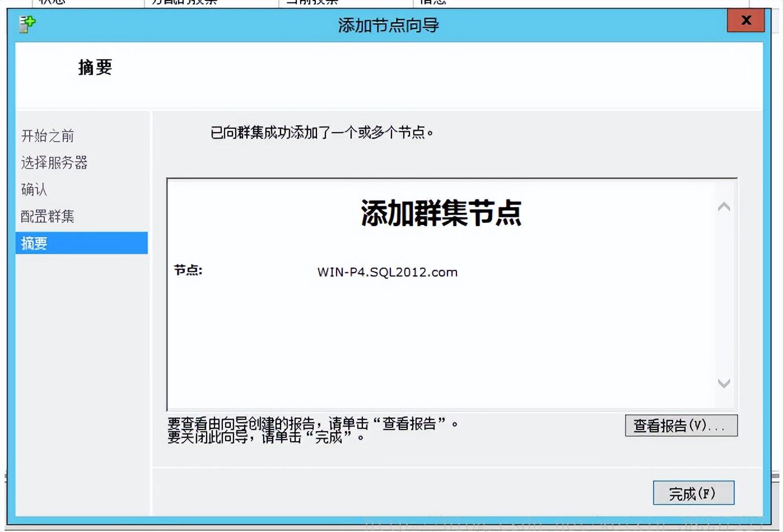Click the node name WIN-P4.SQL2012.com

(387, 272)
